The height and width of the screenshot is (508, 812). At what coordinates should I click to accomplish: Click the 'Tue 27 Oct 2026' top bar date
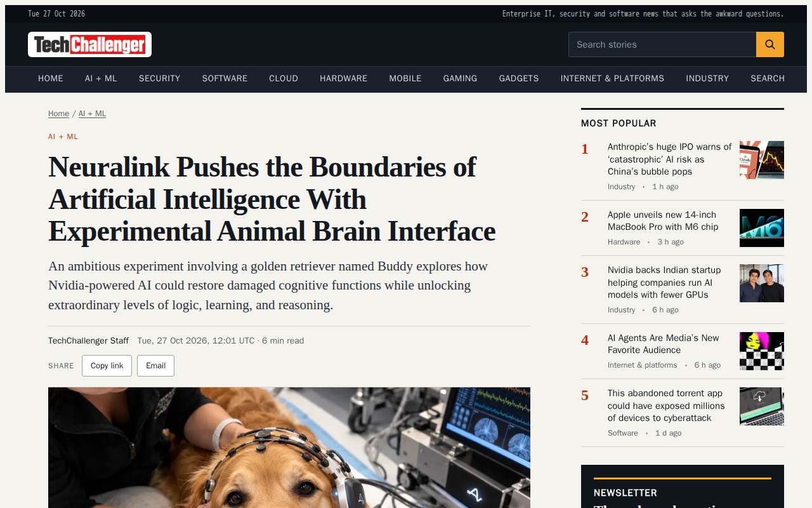tap(56, 14)
